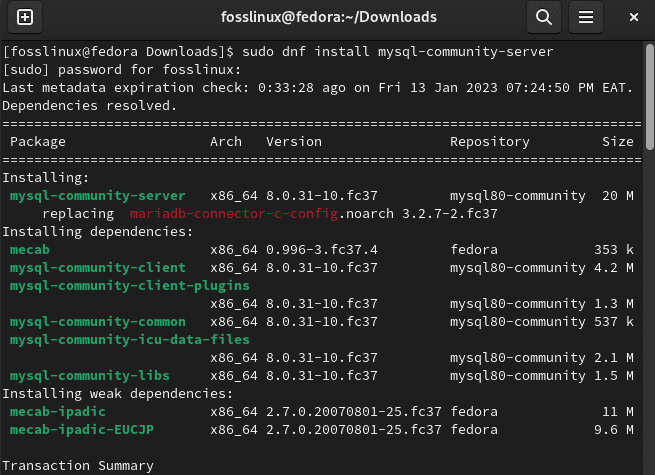The height and width of the screenshot is (475, 655).
Task: Click the 'Installing:' heading
Action: (x=46, y=178)
